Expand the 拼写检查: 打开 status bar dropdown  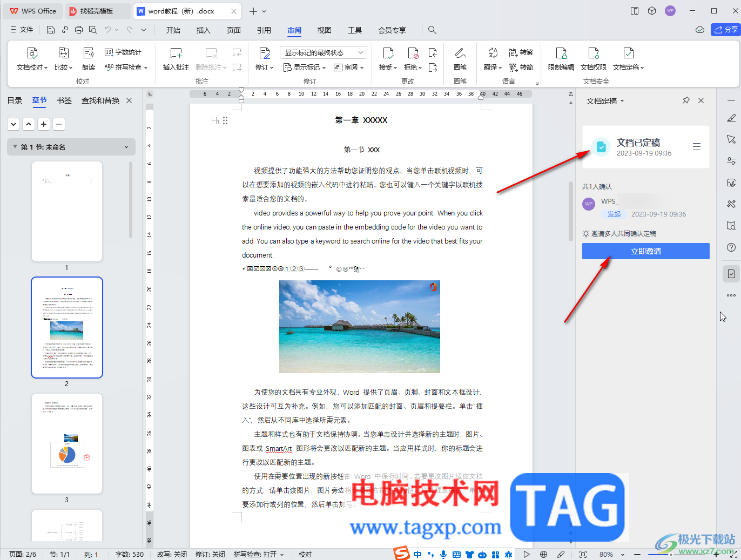coord(282,555)
